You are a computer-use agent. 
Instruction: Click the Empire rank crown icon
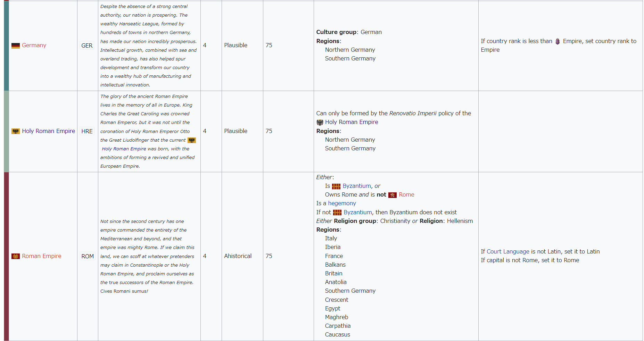(x=558, y=41)
